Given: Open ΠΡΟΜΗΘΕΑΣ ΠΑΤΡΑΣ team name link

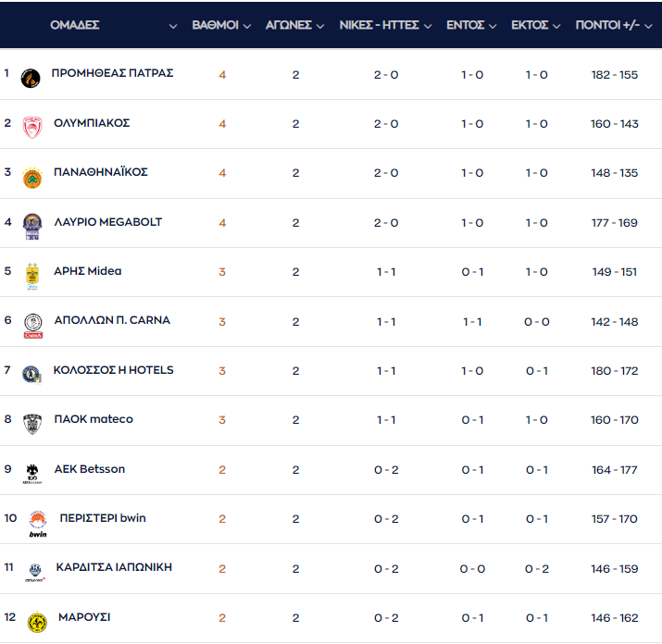Looking at the screenshot, I should pyautogui.click(x=112, y=73).
